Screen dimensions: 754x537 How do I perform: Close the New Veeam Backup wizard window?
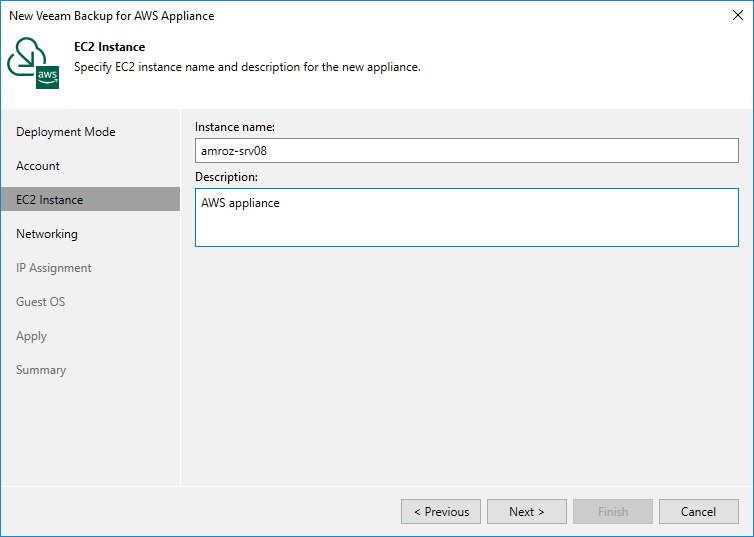(737, 16)
